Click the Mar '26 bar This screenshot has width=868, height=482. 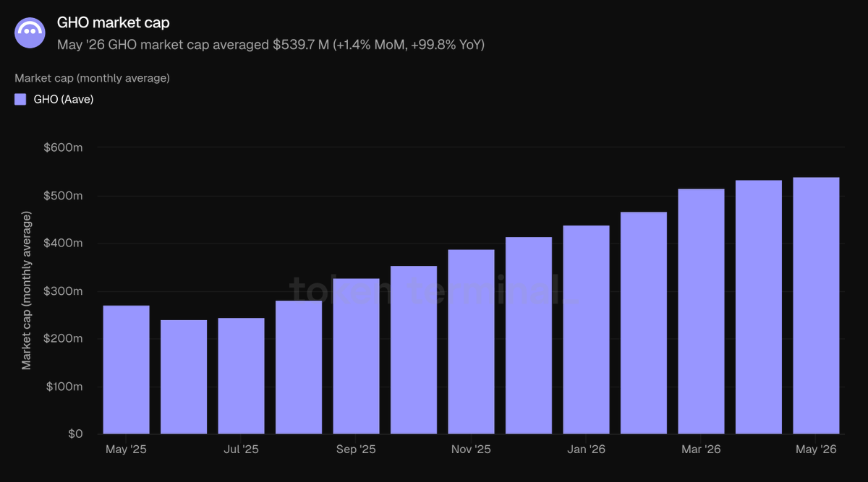702,311
